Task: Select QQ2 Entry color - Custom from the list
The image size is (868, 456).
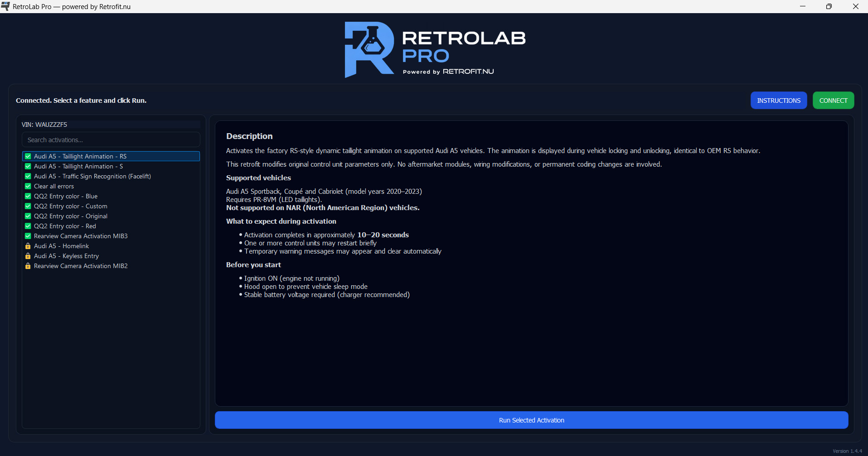Action: [x=71, y=206]
